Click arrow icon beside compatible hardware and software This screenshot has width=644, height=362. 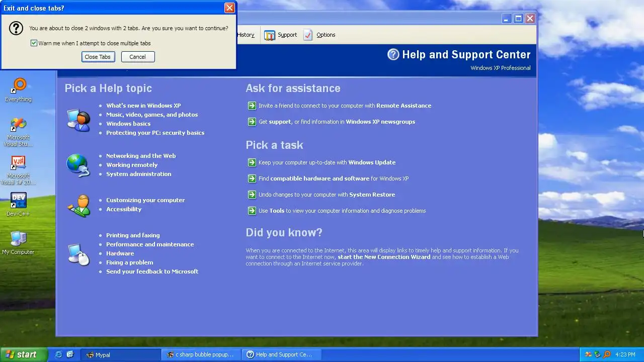[252, 178]
